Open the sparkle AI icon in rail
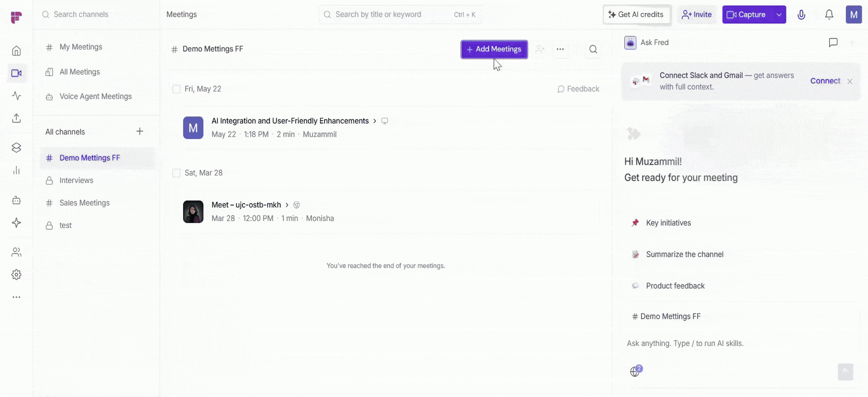This screenshot has height=397, width=868. pyautogui.click(x=16, y=223)
